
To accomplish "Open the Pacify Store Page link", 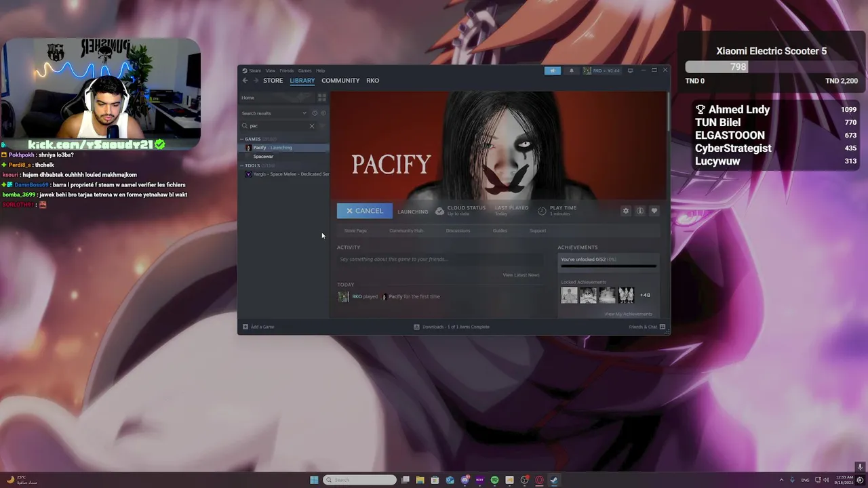I will pos(355,231).
